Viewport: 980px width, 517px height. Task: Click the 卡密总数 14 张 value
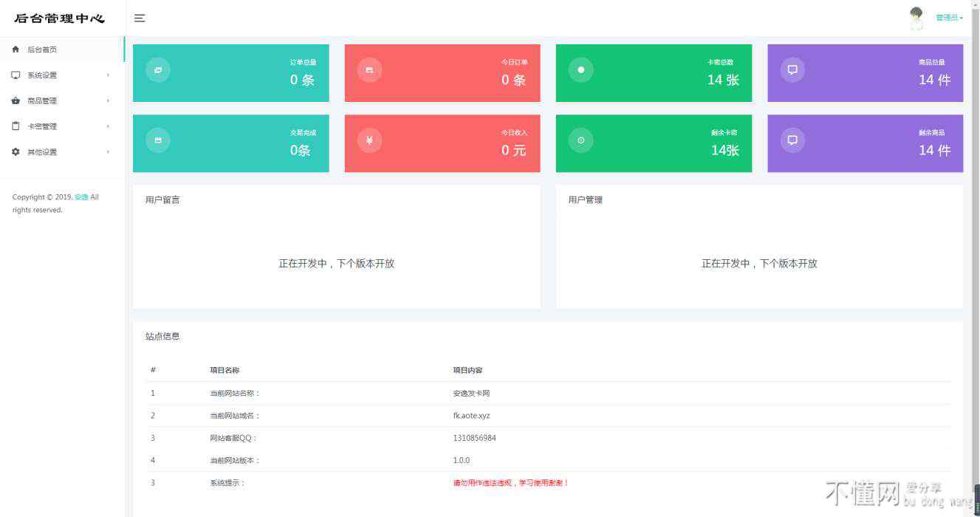(x=723, y=80)
